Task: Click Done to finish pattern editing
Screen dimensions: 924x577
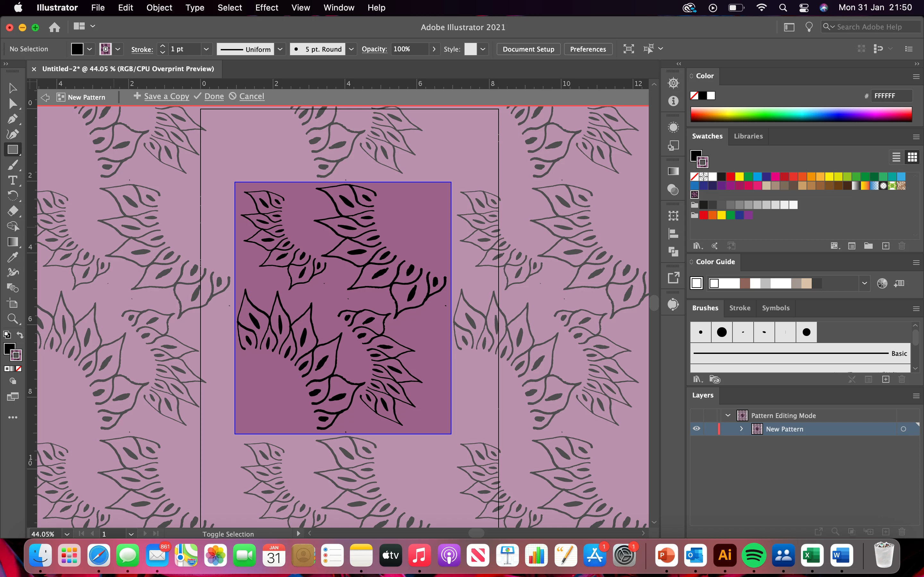Action: tap(214, 96)
